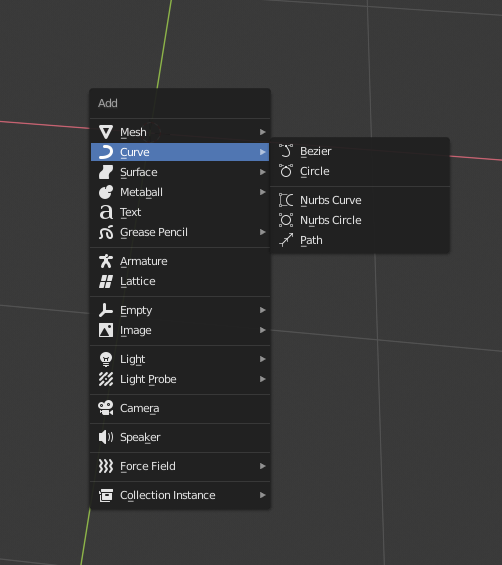Image resolution: width=502 pixels, height=565 pixels.
Task: Click the Collection Instance box icon
Action: click(x=106, y=495)
